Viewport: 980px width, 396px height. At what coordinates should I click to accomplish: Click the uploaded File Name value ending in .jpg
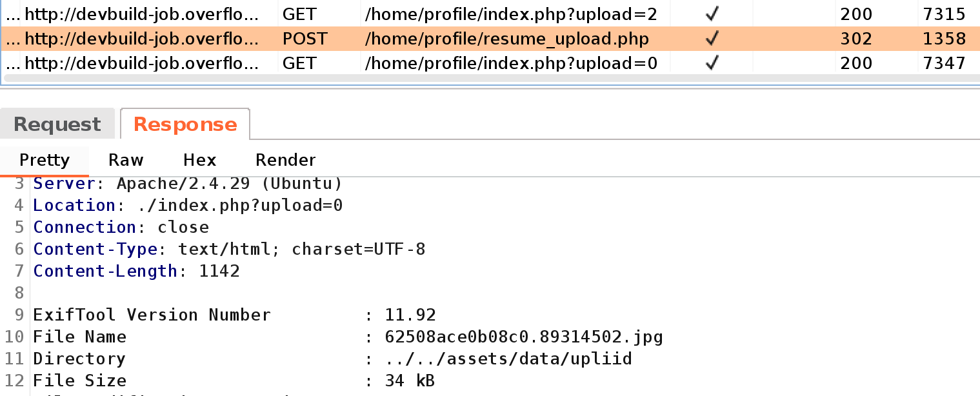524,337
